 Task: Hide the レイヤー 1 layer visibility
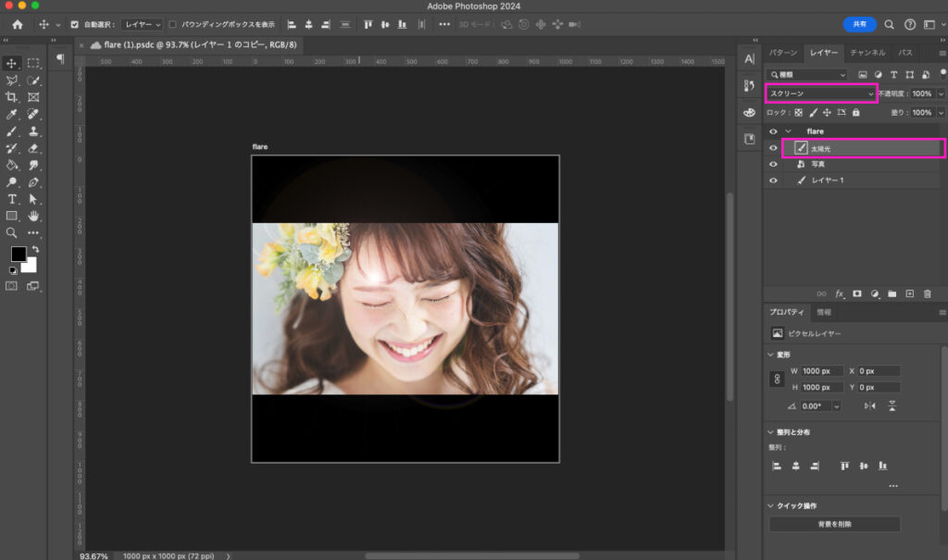click(x=773, y=180)
